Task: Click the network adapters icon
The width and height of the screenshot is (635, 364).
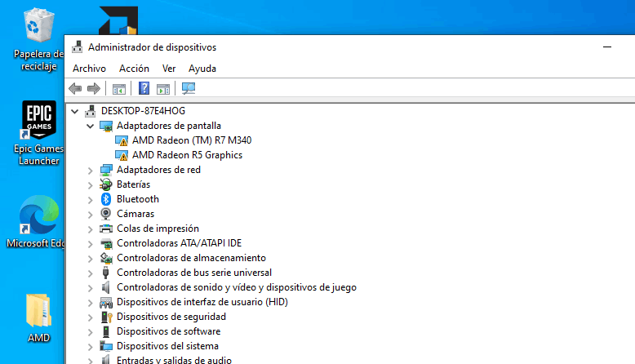Action: click(106, 170)
